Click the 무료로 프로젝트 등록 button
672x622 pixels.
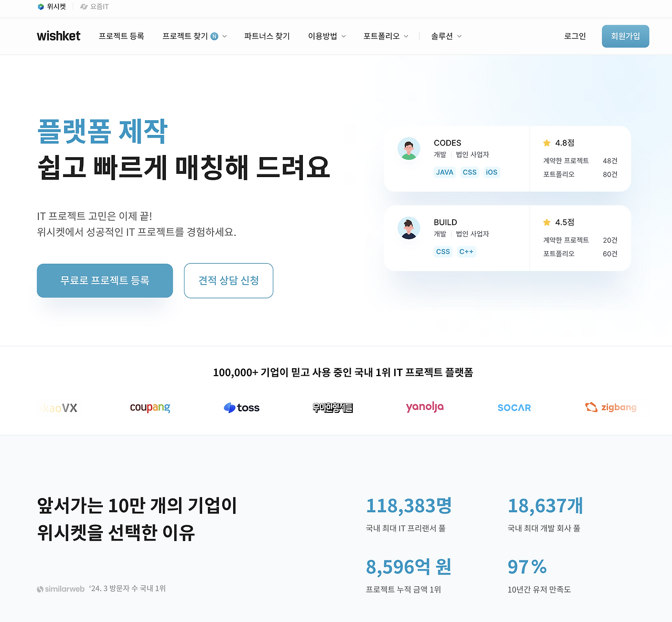point(104,281)
